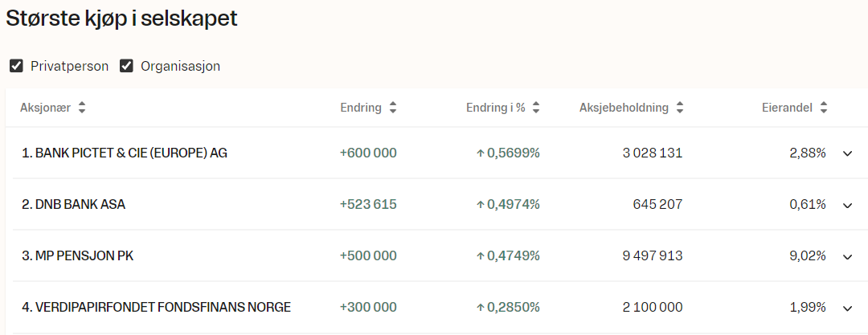Sort by Eierandel sort icon
The height and width of the screenshot is (335, 868).
[x=824, y=108]
